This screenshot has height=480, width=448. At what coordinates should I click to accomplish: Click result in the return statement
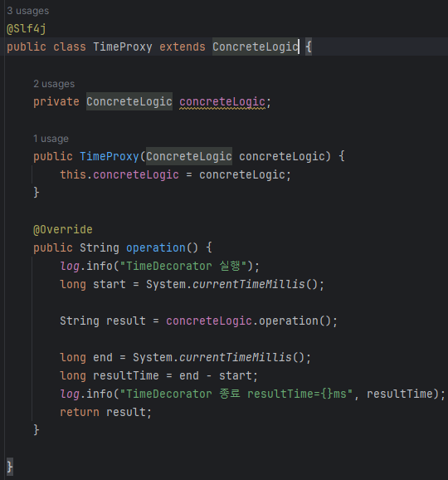125,413
